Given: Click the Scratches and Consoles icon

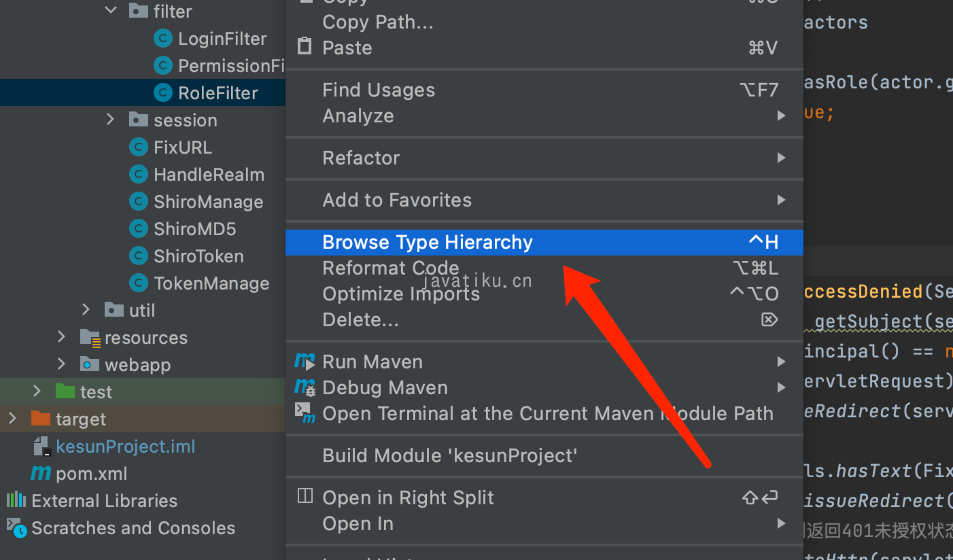Looking at the screenshot, I should (x=16, y=527).
